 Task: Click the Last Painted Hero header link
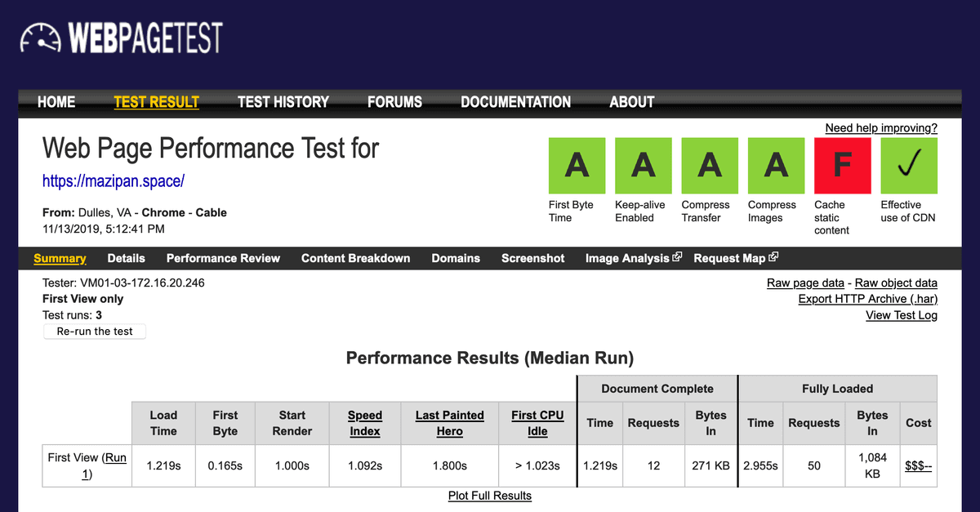[x=450, y=423]
